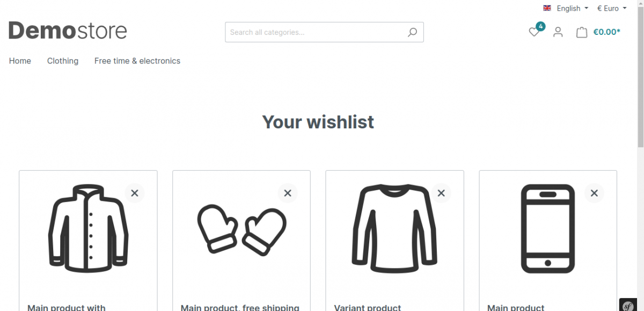The image size is (644, 311).
Task: Open the Clothing category menu
Action: (63, 61)
